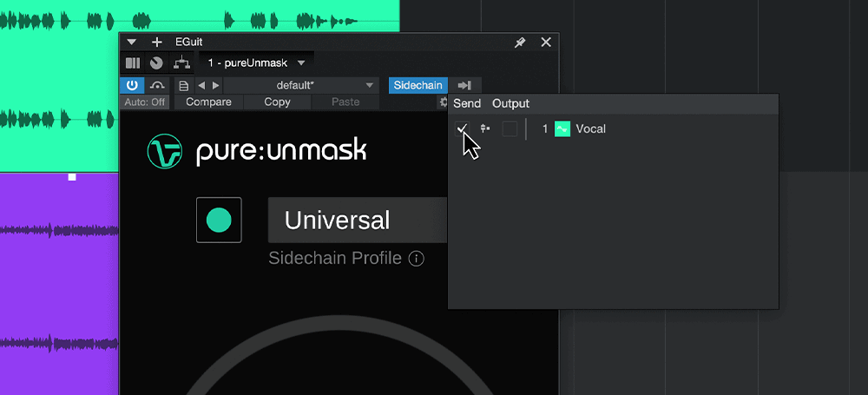The width and height of the screenshot is (868, 395).
Task: Select the purple EGuit audio clip
Action: point(59,284)
